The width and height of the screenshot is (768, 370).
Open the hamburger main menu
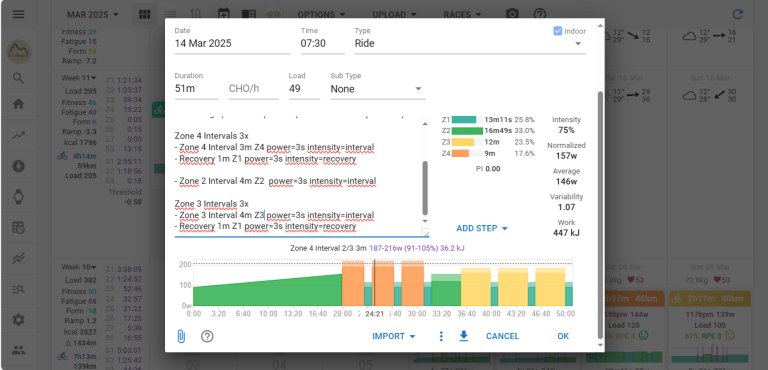pyautogui.click(x=18, y=14)
